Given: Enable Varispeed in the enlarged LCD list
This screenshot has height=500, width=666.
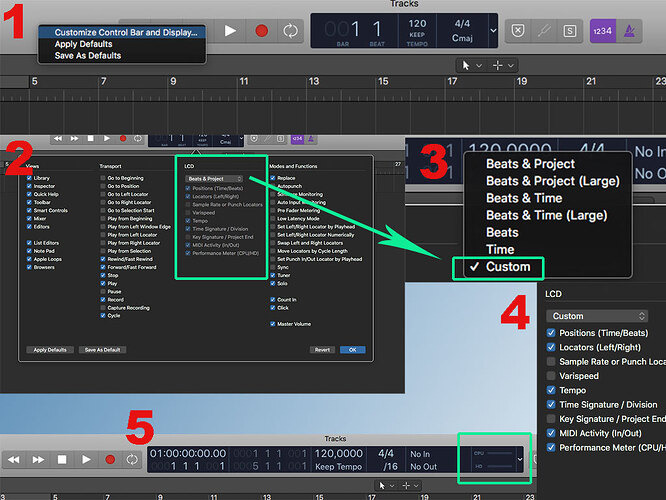Looking at the screenshot, I should tap(551, 376).
